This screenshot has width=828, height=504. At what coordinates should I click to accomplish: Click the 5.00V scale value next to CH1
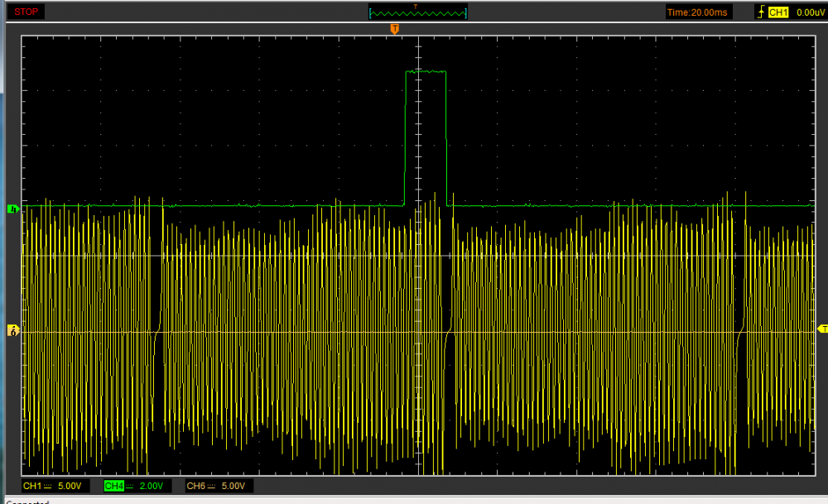point(70,486)
